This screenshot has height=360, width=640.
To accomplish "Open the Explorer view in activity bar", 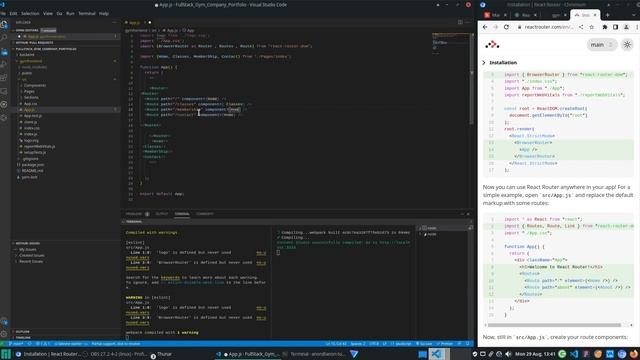I will point(4,24).
